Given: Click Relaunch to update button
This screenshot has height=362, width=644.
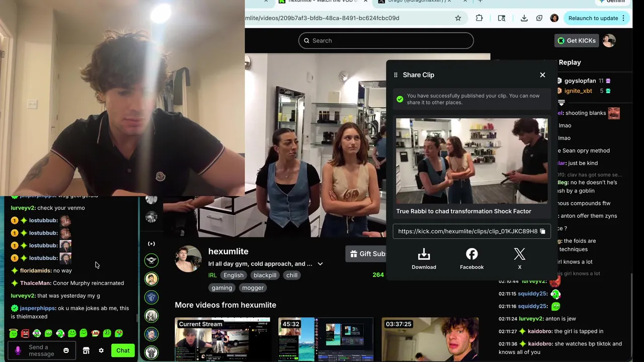Looking at the screenshot, I should [x=593, y=18].
